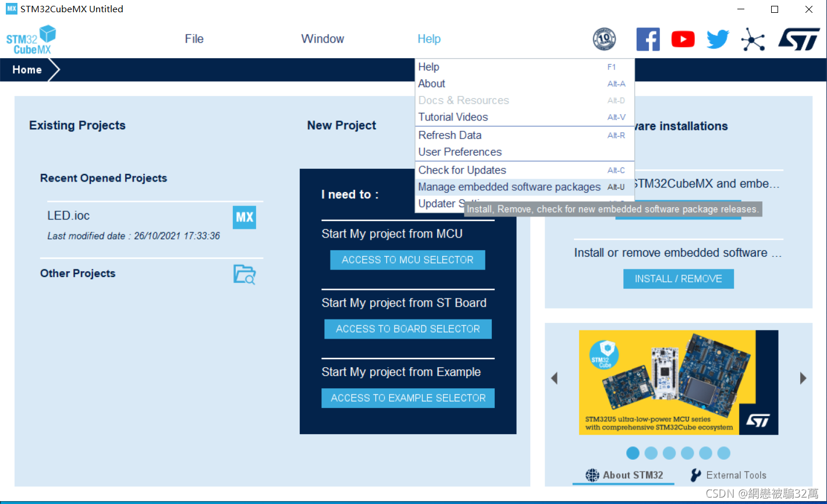Open the 10 years anniversary badge icon

pyautogui.click(x=604, y=40)
